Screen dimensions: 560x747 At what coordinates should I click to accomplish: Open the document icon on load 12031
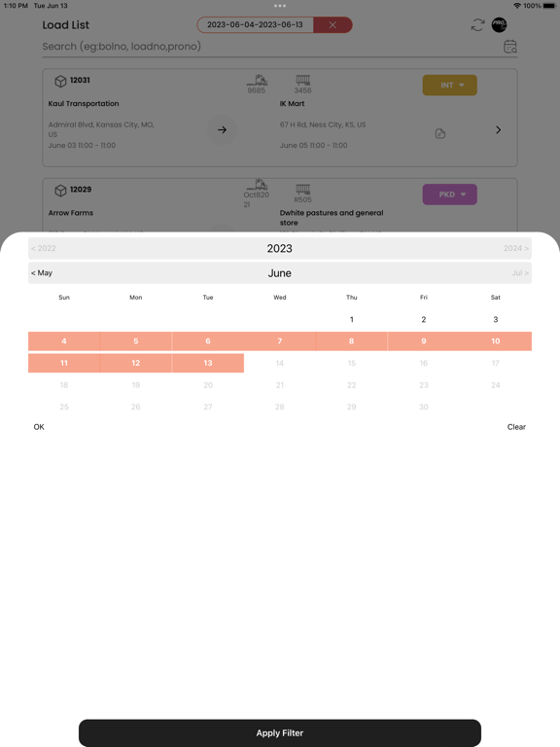tap(440, 134)
